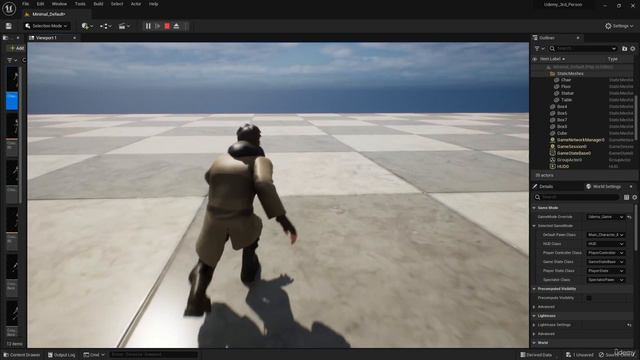The image size is (640, 360).
Task: Open the content panel filter dropdown
Action: click(12, 60)
